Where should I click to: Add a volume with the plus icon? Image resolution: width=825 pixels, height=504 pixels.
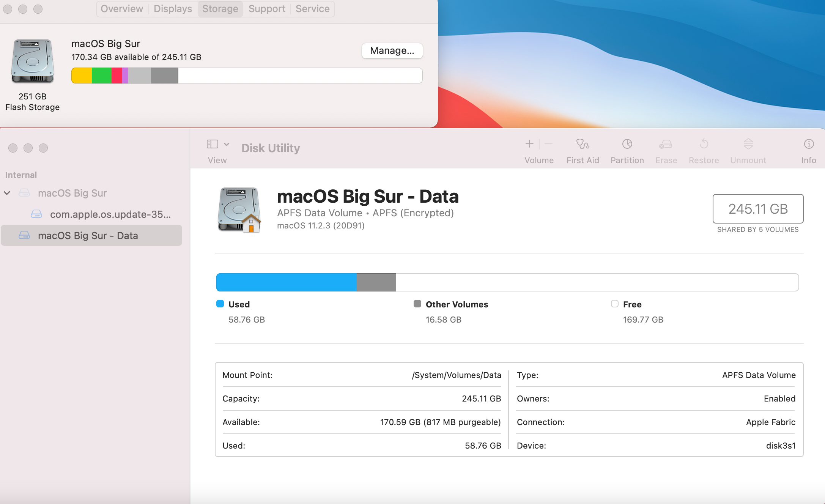(529, 144)
